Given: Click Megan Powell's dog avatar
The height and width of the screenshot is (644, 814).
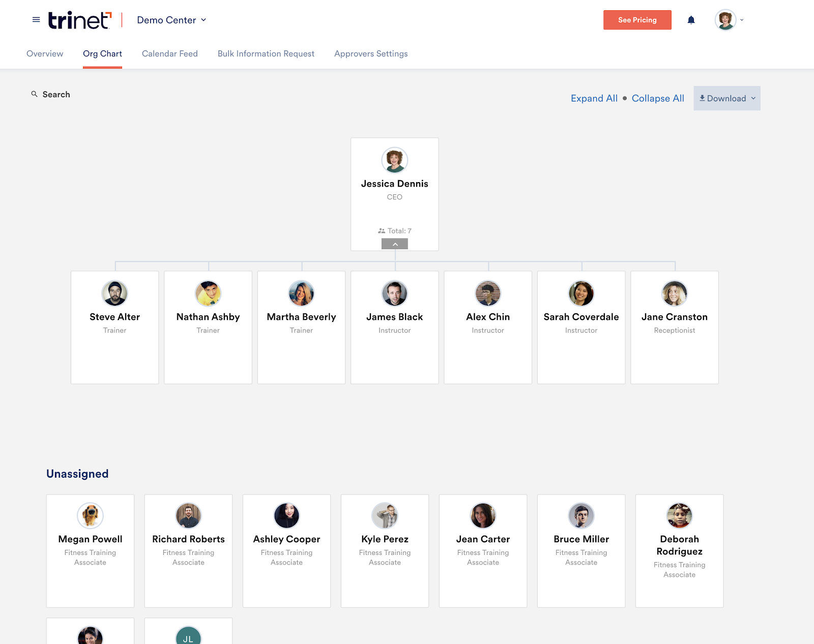Looking at the screenshot, I should 91,516.
